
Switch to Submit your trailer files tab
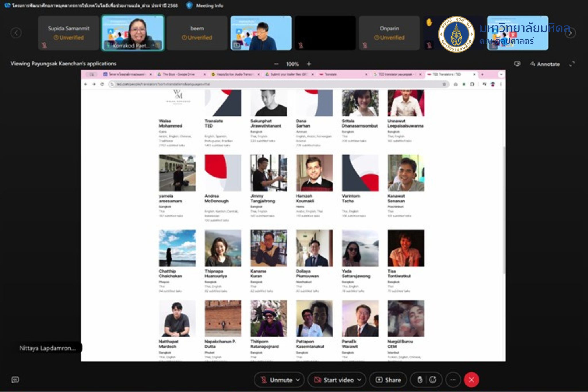[289, 74]
